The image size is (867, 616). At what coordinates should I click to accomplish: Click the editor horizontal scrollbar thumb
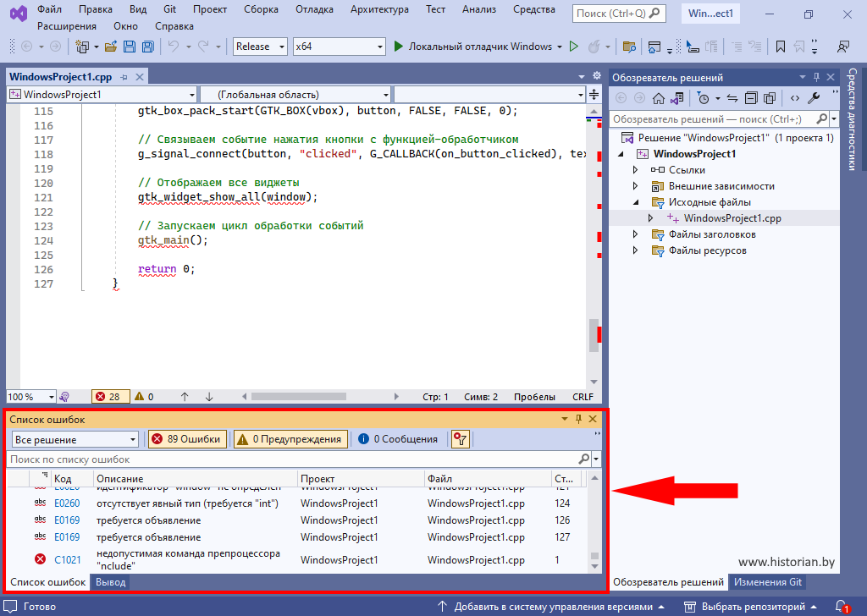click(x=296, y=397)
